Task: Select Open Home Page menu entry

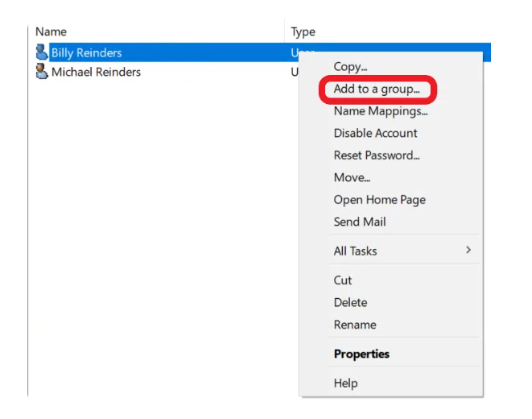Action: tap(379, 200)
